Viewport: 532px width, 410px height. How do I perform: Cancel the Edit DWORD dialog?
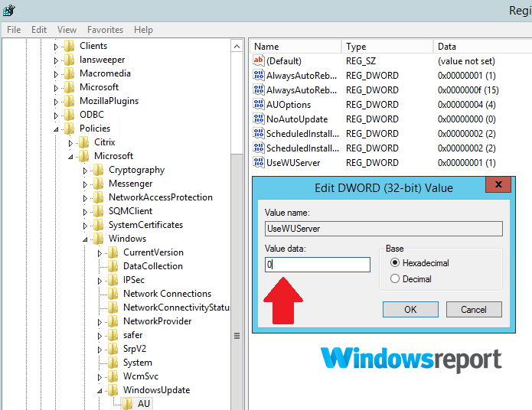coord(474,309)
